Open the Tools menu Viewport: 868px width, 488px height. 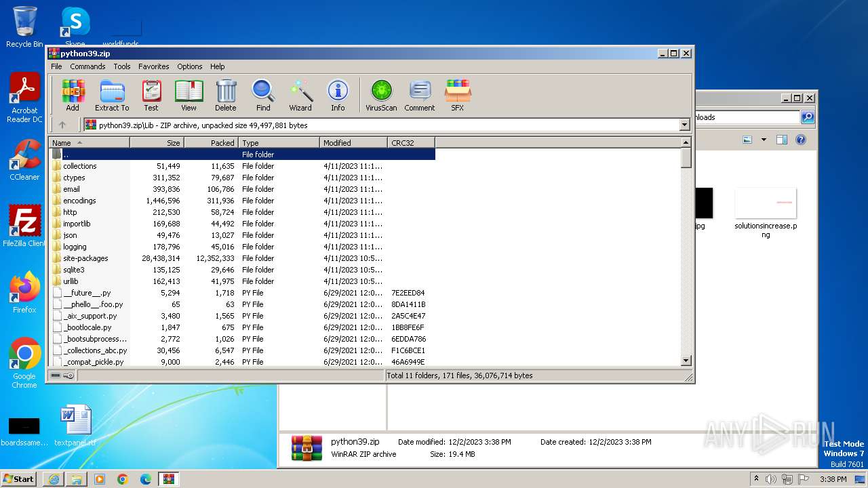pos(122,66)
